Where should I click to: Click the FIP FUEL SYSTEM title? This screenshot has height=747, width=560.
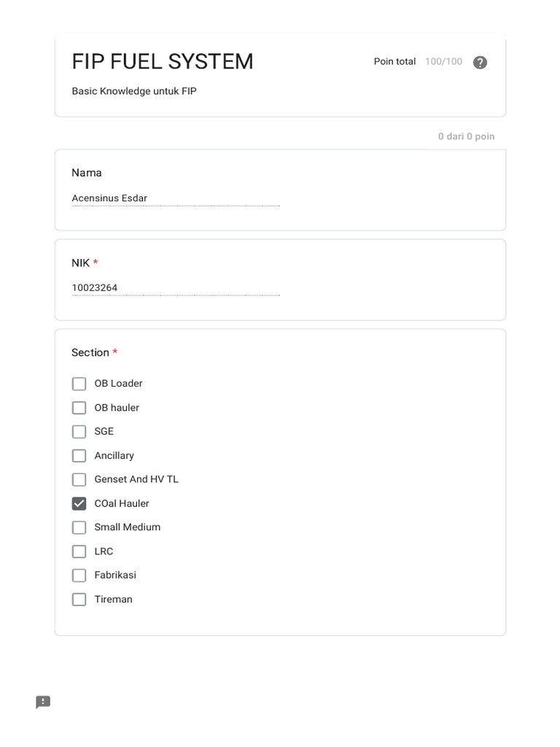[x=163, y=62]
